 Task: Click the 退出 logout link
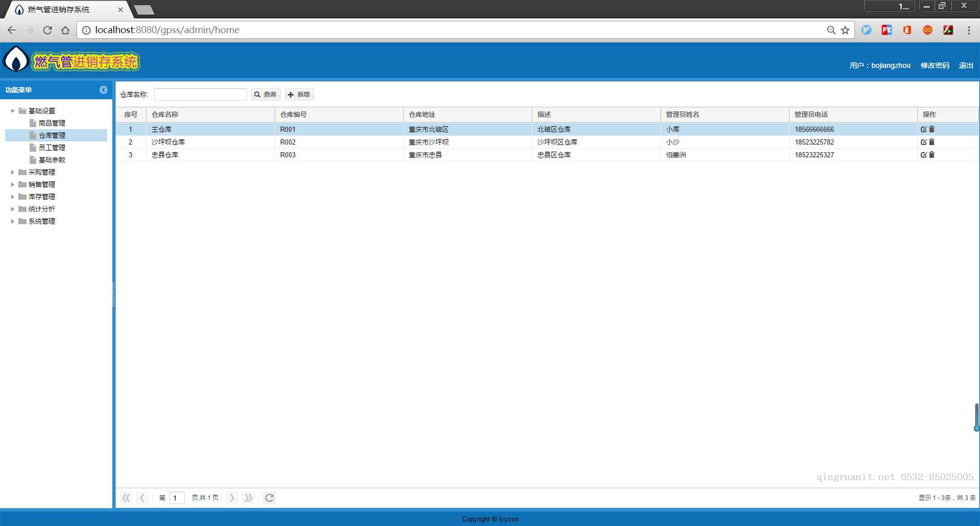click(x=966, y=65)
